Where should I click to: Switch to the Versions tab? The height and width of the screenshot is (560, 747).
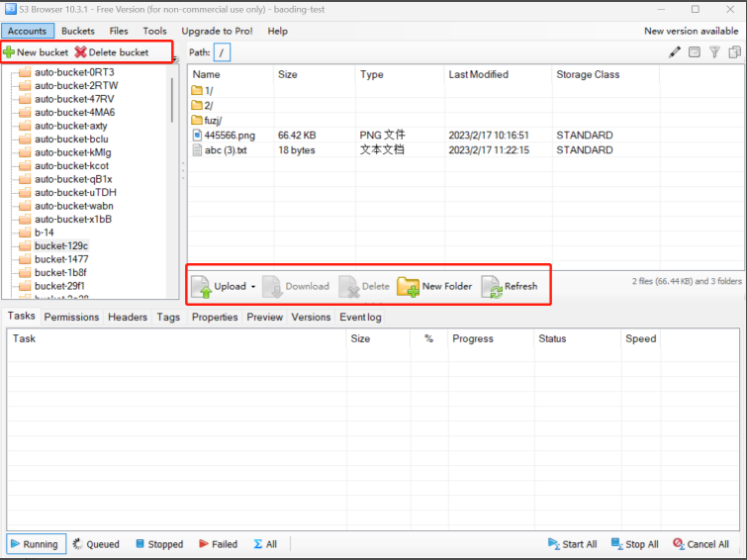(311, 317)
